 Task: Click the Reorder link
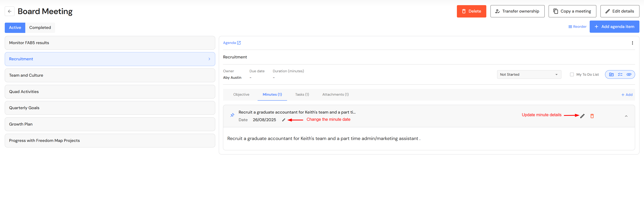tap(577, 27)
